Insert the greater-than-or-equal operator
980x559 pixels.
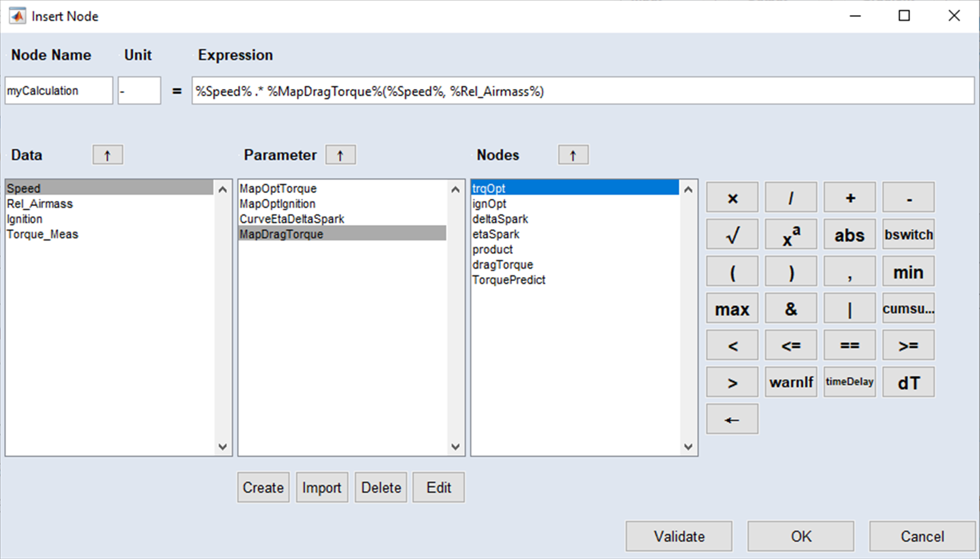pyautogui.click(x=909, y=345)
